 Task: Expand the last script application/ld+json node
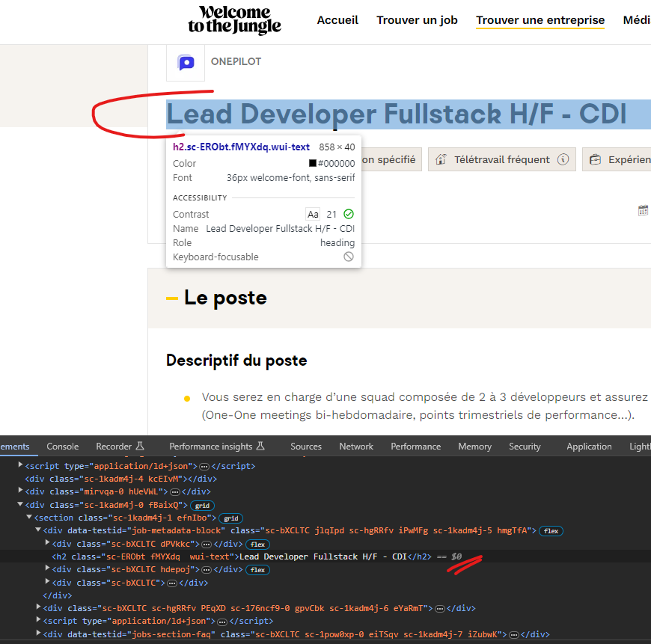[x=38, y=620]
